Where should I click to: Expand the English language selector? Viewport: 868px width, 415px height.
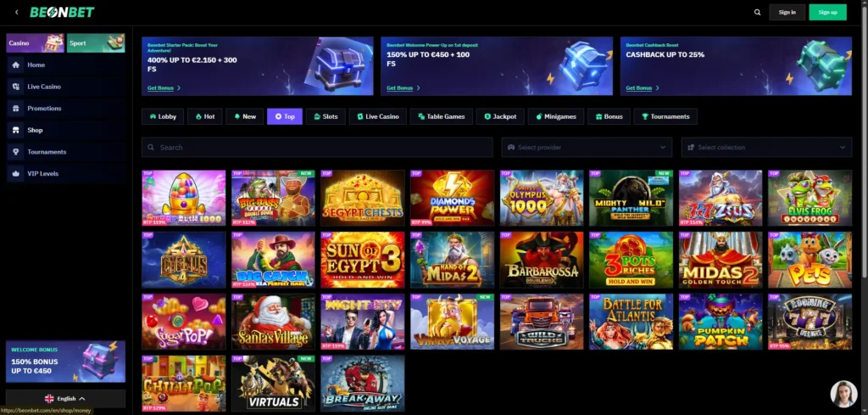tap(65, 398)
